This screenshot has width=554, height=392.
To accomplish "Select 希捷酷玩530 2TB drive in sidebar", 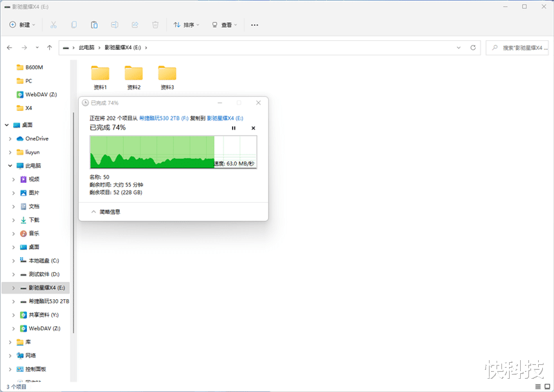I will 44,301.
